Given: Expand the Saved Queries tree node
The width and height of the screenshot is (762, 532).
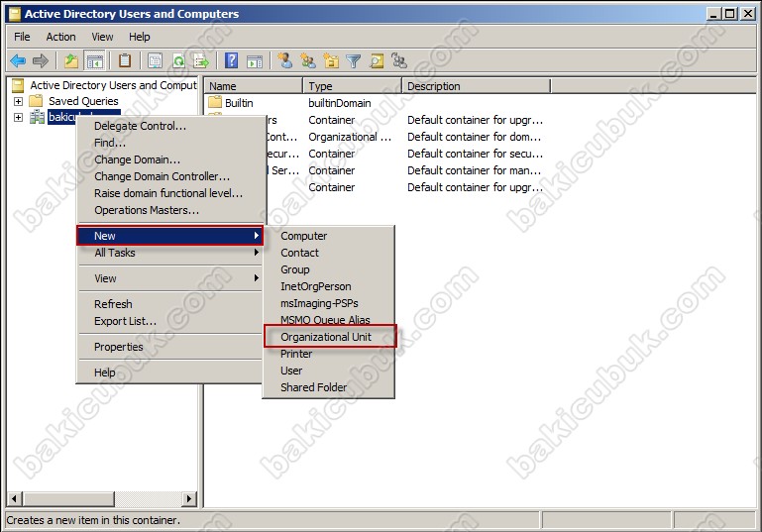Looking at the screenshot, I should (x=18, y=101).
